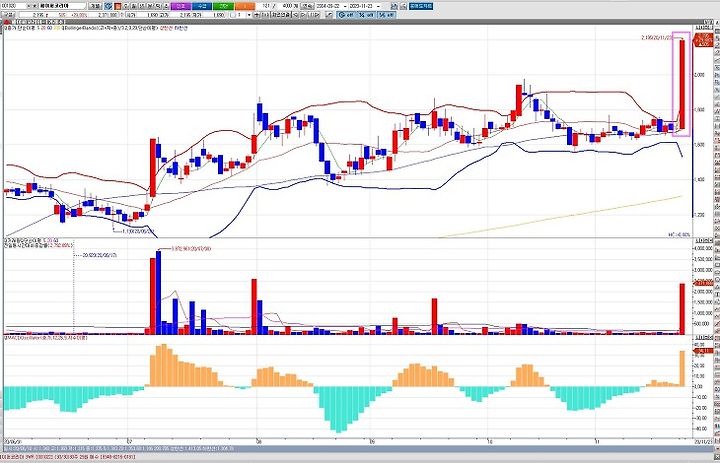
Task: Open the stock code dropdown arrow
Action: coord(29,6)
